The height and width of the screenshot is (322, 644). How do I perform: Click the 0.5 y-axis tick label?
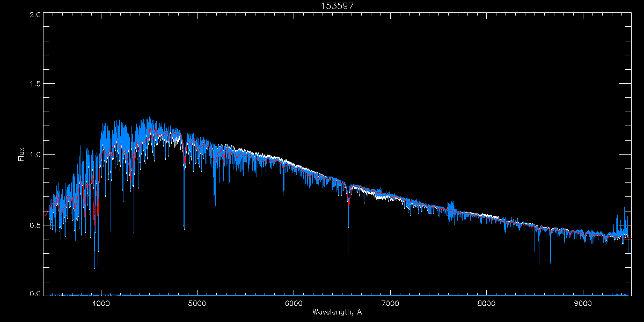coord(35,225)
